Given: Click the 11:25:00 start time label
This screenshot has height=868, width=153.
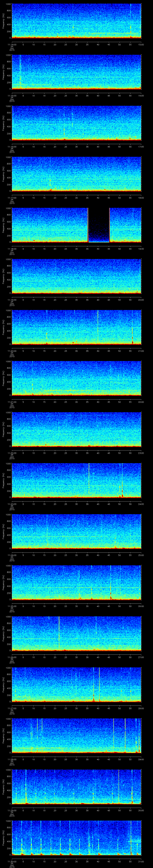Looking at the screenshot, I should [12, 606].
